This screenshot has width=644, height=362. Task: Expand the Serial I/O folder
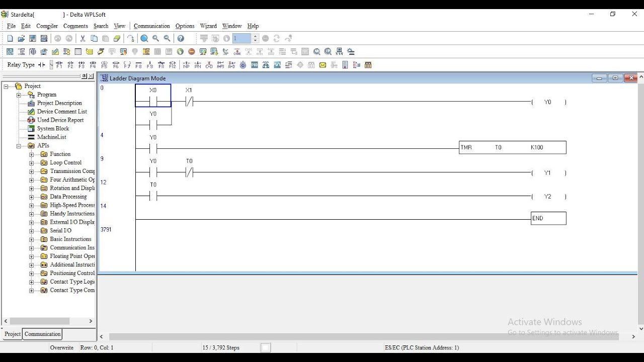point(31,231)
